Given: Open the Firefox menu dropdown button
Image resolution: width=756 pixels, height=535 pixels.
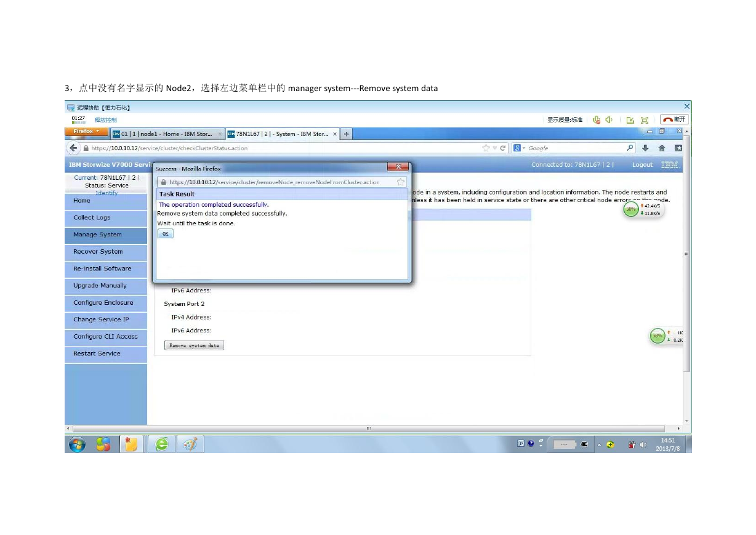Looking at the screenshot, I should (87, 131).
